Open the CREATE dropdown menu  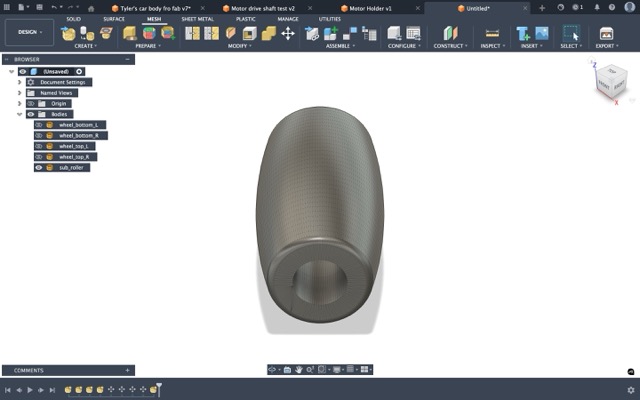86,46
